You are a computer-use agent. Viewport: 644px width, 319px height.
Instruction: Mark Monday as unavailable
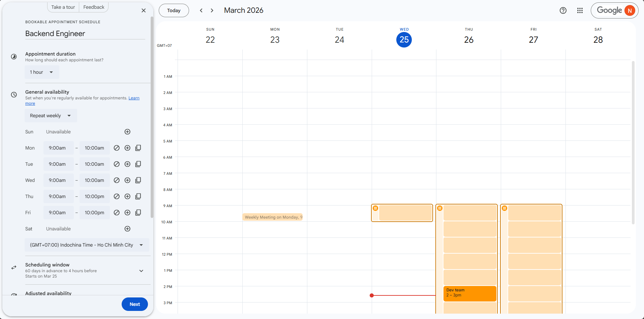pyautogui.click(x=117, y=148)
